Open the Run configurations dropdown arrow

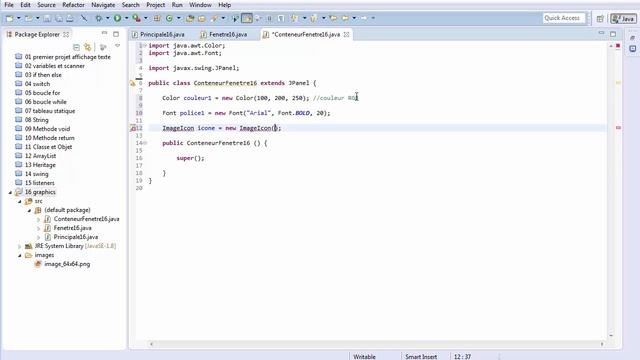click(127, 18)
